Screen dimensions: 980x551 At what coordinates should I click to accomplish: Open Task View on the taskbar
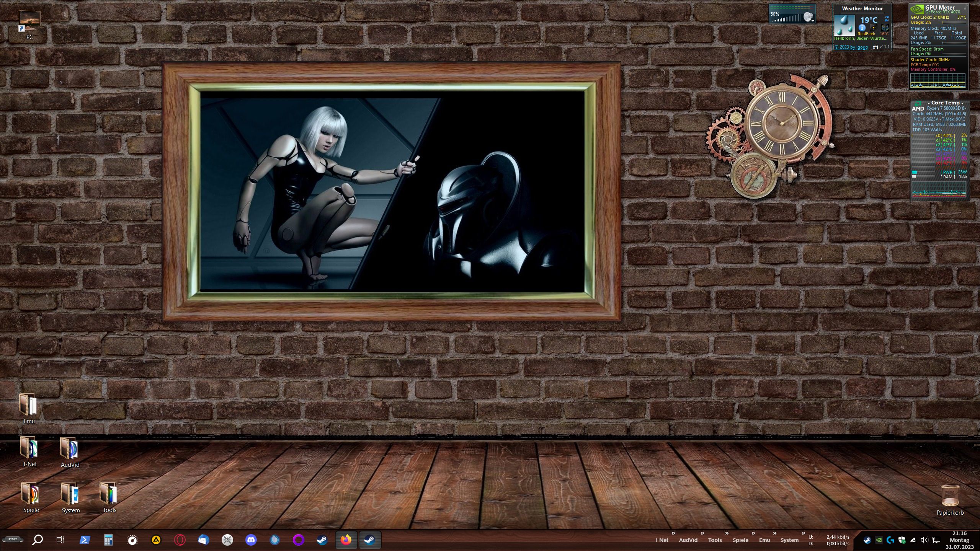(x=60, y=540)
